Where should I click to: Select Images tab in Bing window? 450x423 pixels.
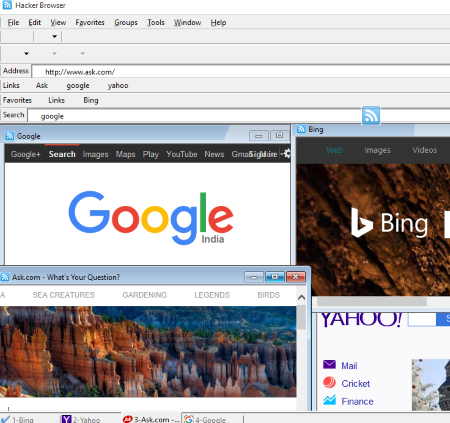pos(377,150)
